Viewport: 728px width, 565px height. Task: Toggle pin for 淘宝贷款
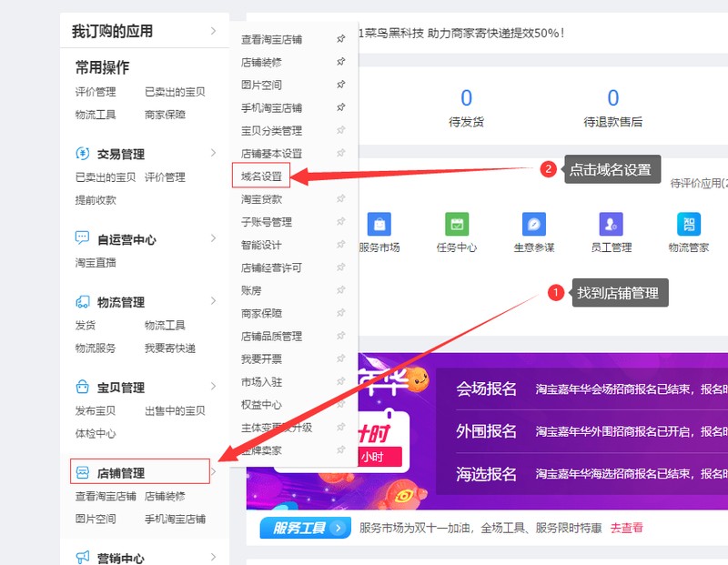point(341,198)
